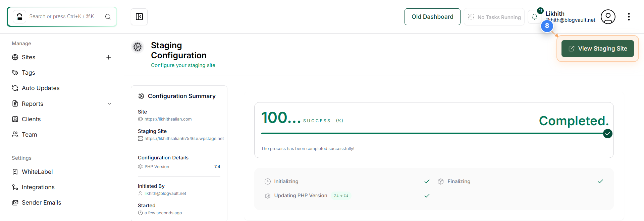The image size is (644, 221).
Task: Click the No Tasks Running indicator
Action: tap(494, 17)
